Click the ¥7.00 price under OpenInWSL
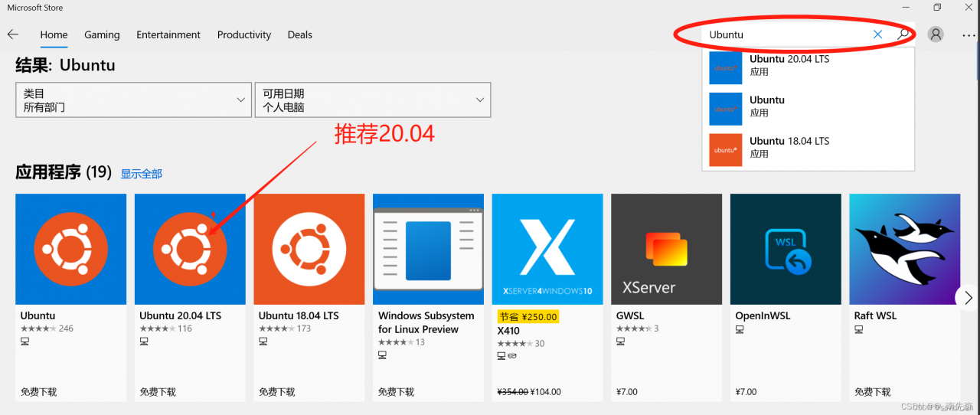980x415 pixels. tap(746, 392)
